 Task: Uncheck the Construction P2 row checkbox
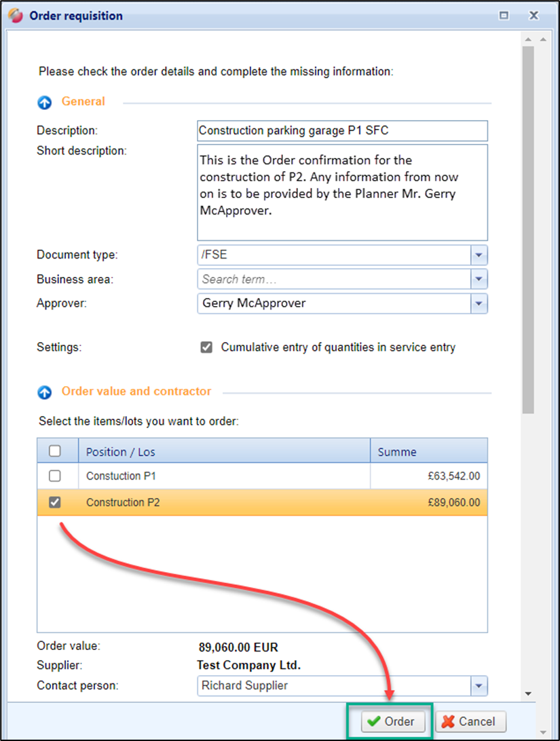[x=56, y=503]
